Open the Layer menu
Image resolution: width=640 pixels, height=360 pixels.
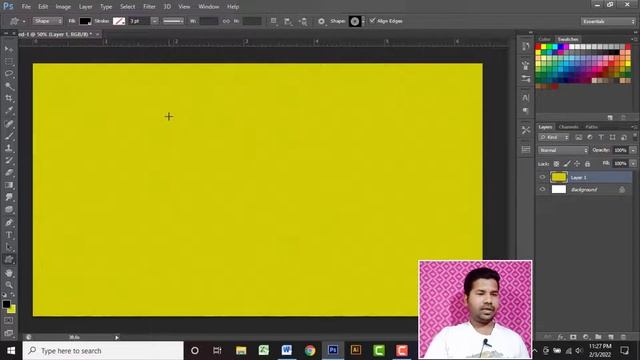click(x=85, y=7)
